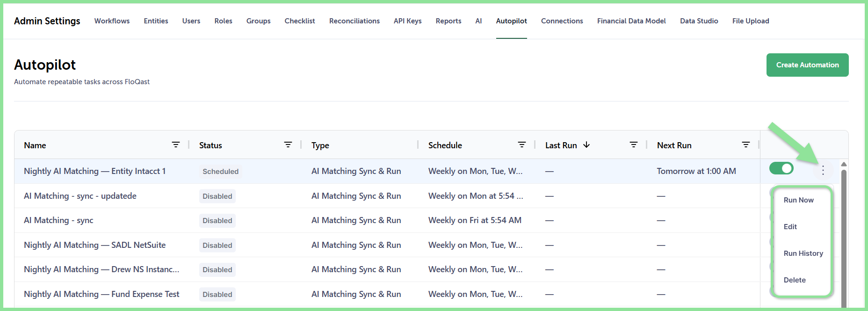Select the 'AI Matching - sync' row name
The height and width of the screenshot is (311, 868).
[x=58, y=220]
